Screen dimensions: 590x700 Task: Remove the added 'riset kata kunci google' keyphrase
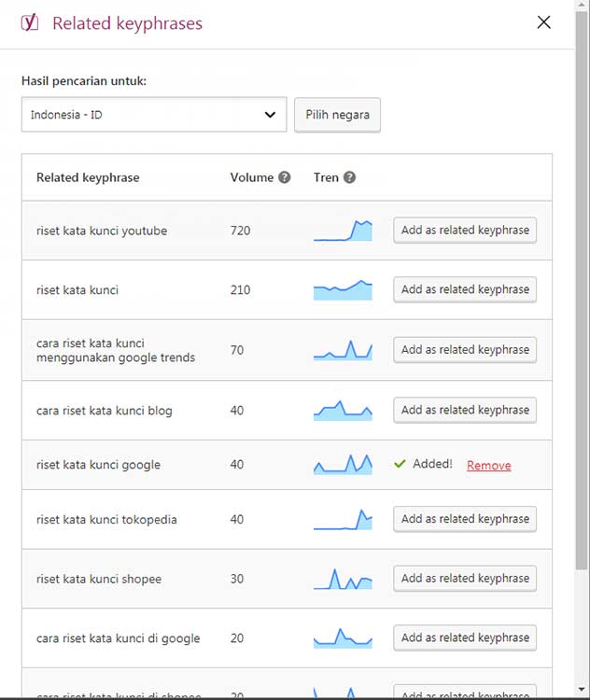[488, 465]
